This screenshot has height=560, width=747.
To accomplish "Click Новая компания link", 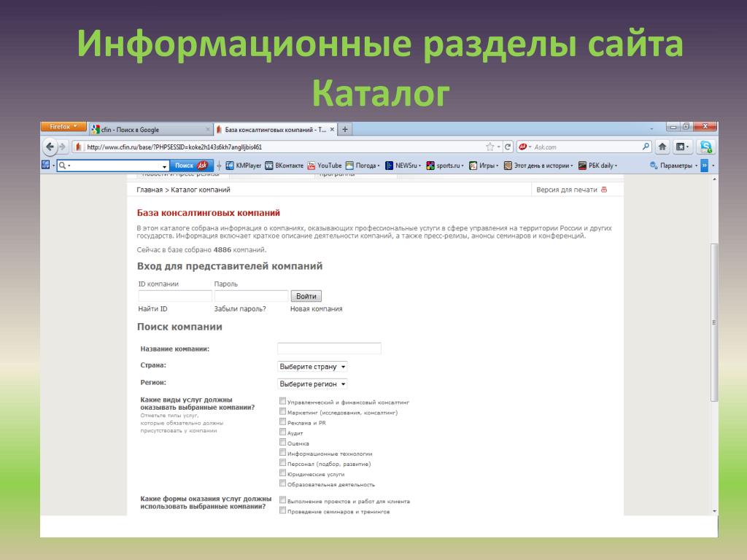I will click(316, 308).
